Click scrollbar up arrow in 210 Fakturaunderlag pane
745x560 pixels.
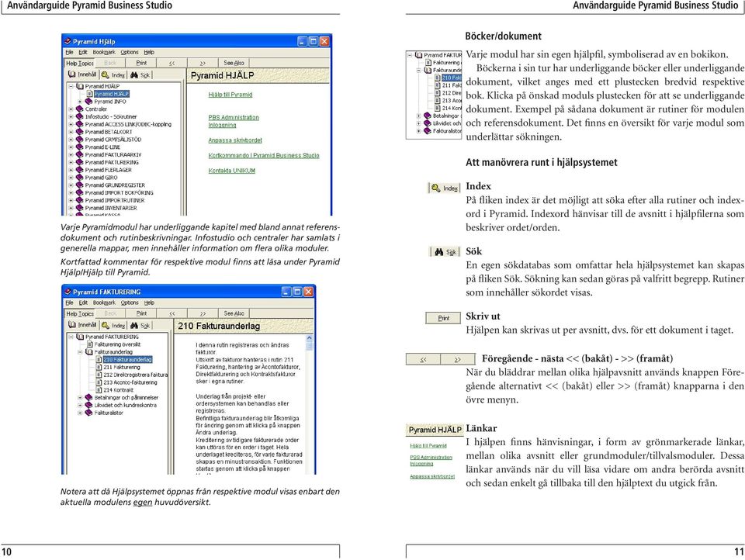(x=310, y=337)
